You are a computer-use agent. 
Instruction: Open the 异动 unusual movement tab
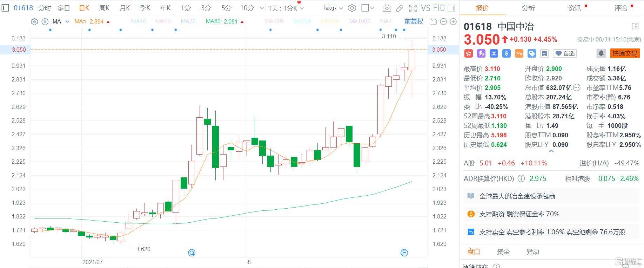pyautogui.click(x=532, y=251)
